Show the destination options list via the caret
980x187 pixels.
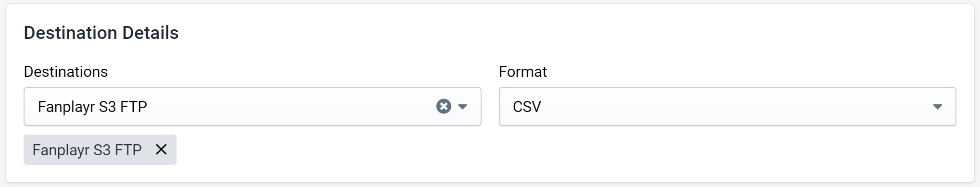(463, 107)
